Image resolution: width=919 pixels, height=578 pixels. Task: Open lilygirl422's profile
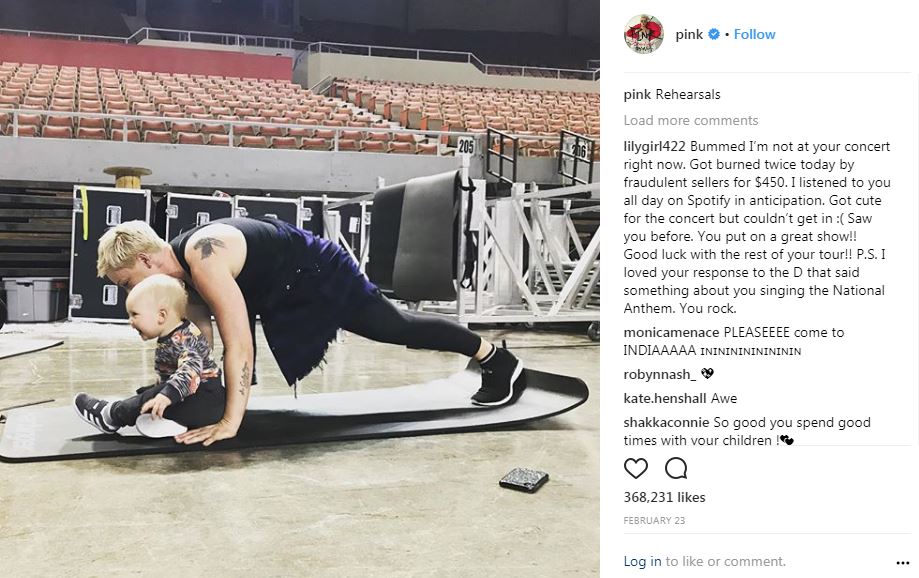(655, 147)
